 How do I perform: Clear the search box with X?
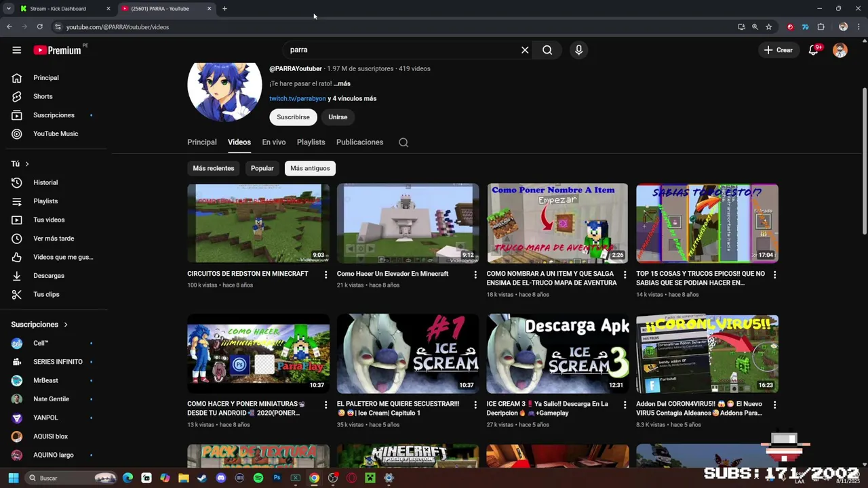pyautogui.click(x=525, y=50)
